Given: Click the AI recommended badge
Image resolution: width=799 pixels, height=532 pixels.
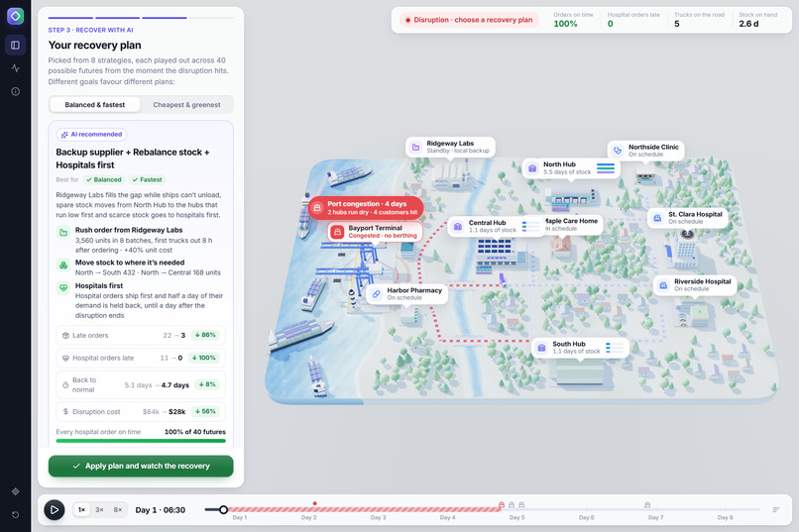Looking at the screenshot, I should click(x=91, y=135).
